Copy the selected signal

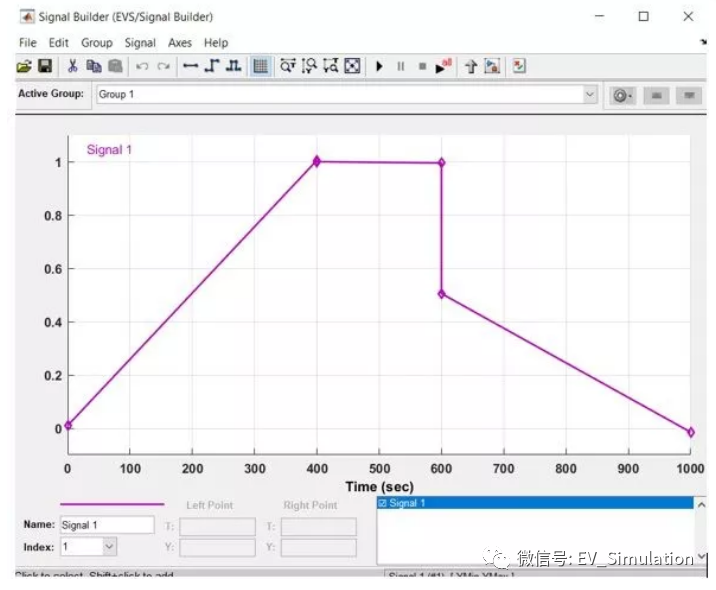tap(94, 67)
